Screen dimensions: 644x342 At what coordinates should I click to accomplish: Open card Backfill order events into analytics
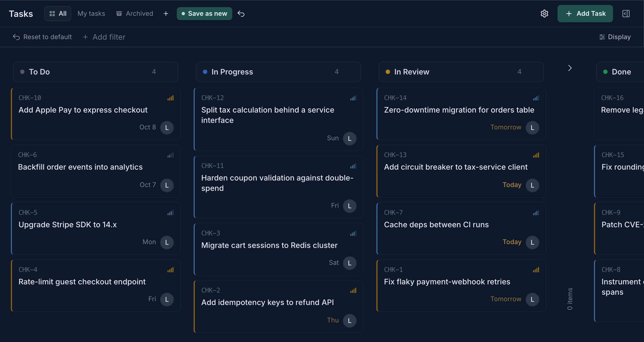(x=96, y=171)
